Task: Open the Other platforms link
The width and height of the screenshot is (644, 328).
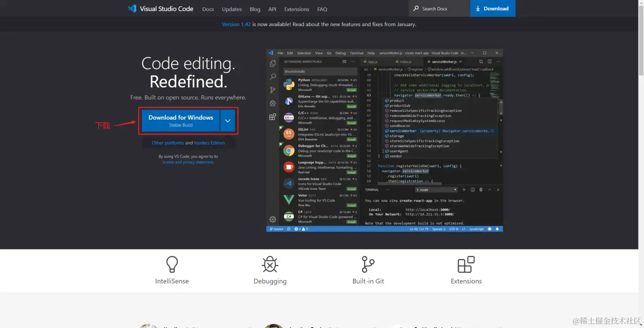Action: coord(168,142)
